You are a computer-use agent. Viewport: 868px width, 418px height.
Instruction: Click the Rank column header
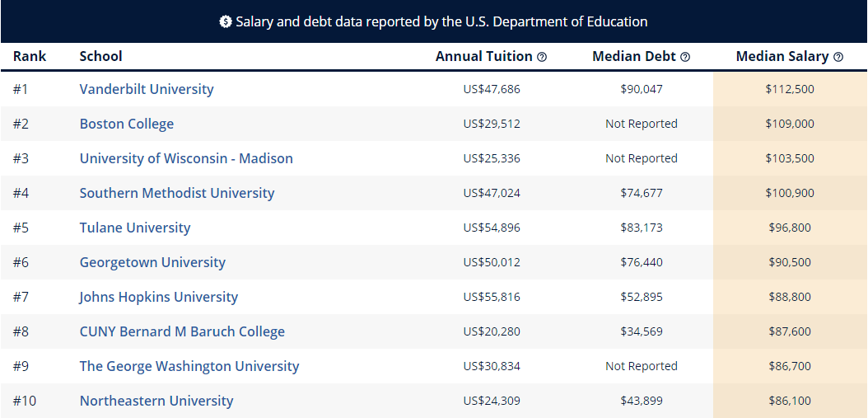(x=30, y=57)
